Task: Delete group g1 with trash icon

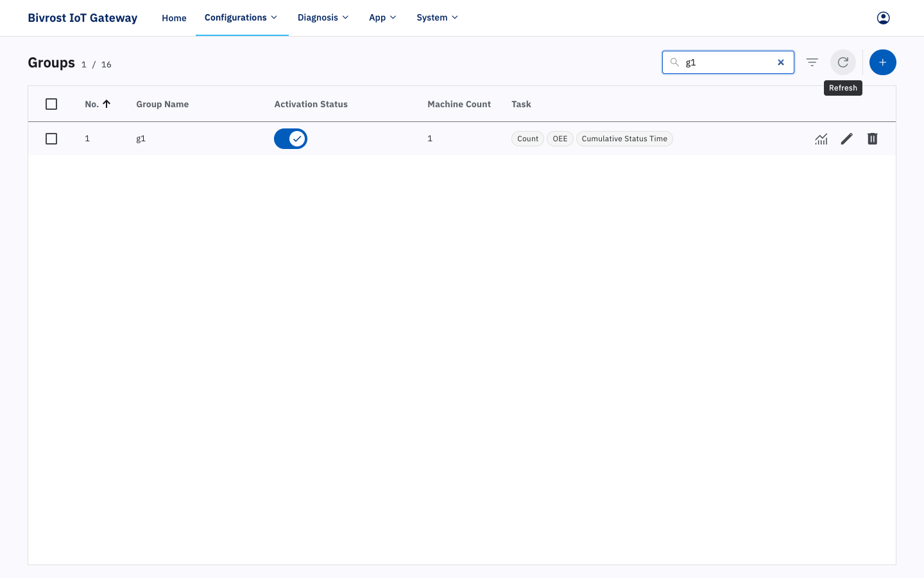Action: coord(873,139)
